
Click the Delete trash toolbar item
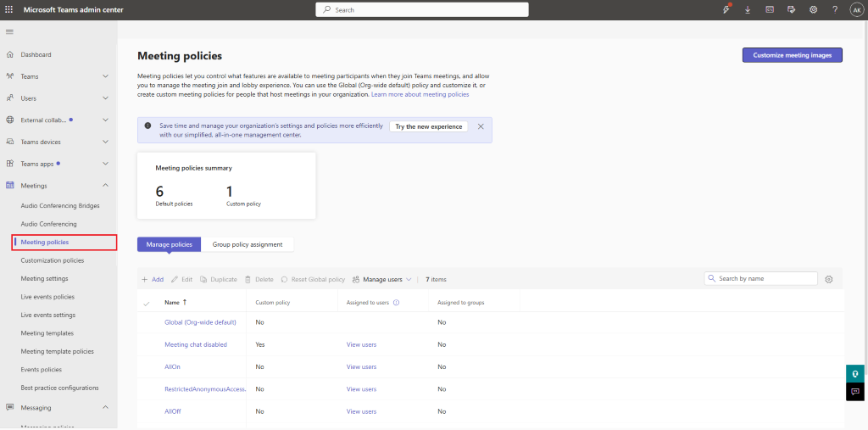click(x=259, y=279)
